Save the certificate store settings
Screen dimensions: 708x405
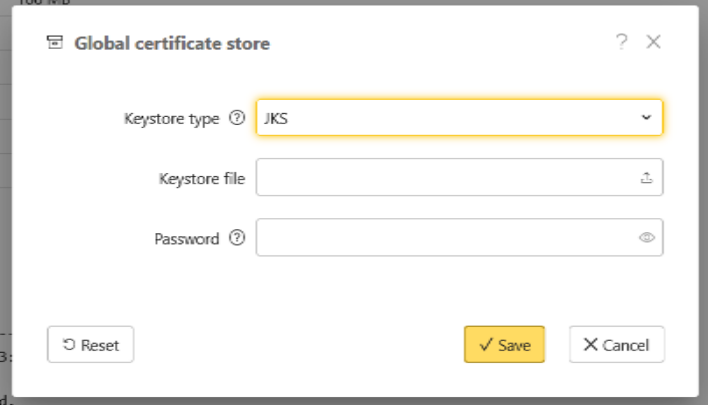click(x=504, y=345)
